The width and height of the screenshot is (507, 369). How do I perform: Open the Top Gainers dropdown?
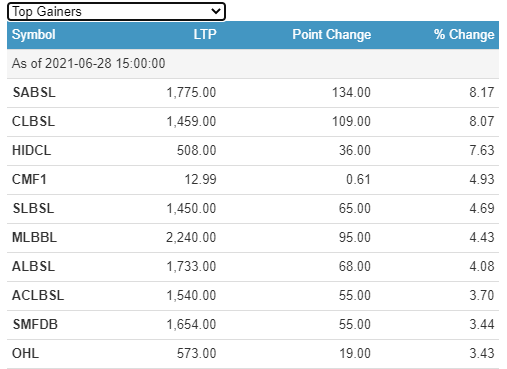[116, 12]
